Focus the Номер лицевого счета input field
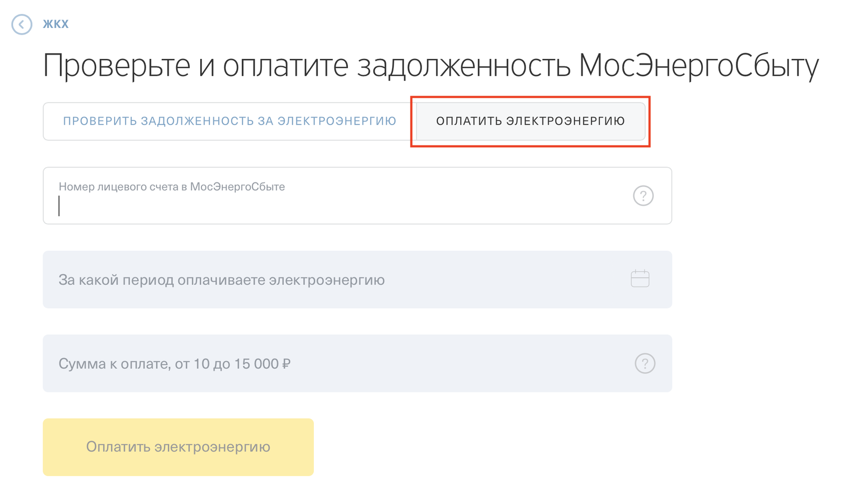This screenshot has height=504, width=841. tap(357, 196)
